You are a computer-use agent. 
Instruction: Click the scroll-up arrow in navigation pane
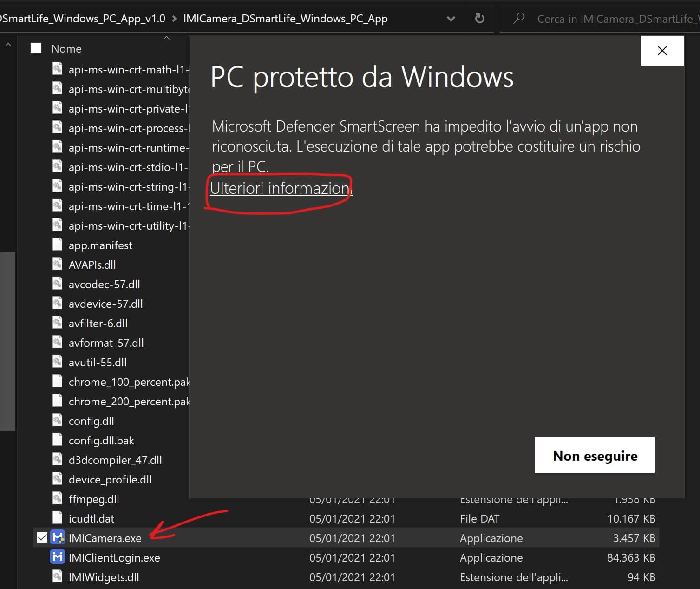[8, 45]
